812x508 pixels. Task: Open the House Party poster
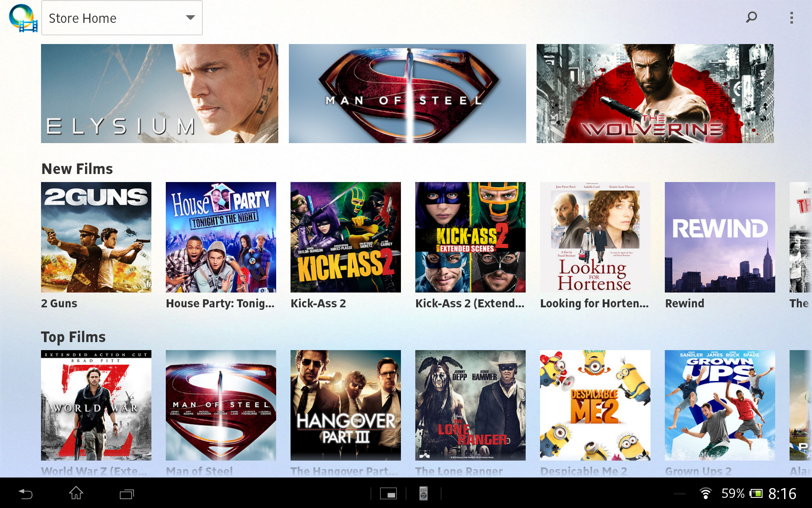(221, 237)
